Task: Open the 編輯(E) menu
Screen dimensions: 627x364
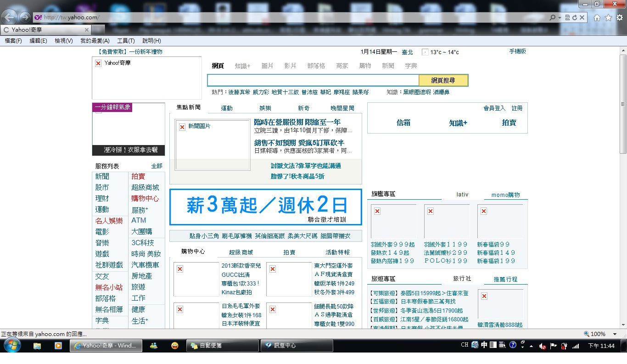Action: (38, 41)
